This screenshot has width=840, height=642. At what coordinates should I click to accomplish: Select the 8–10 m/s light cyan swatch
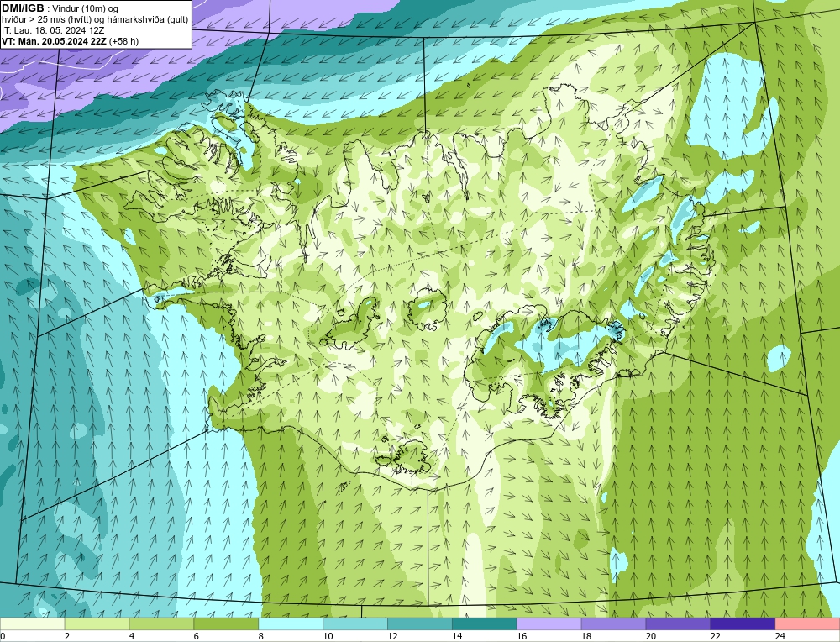pos(291,624)
